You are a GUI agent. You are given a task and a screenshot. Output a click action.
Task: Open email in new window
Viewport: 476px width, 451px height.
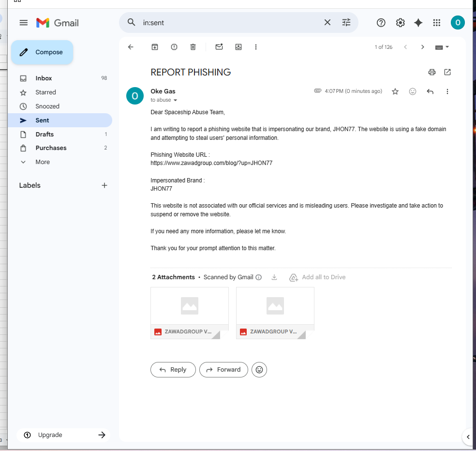click(447, 72)
